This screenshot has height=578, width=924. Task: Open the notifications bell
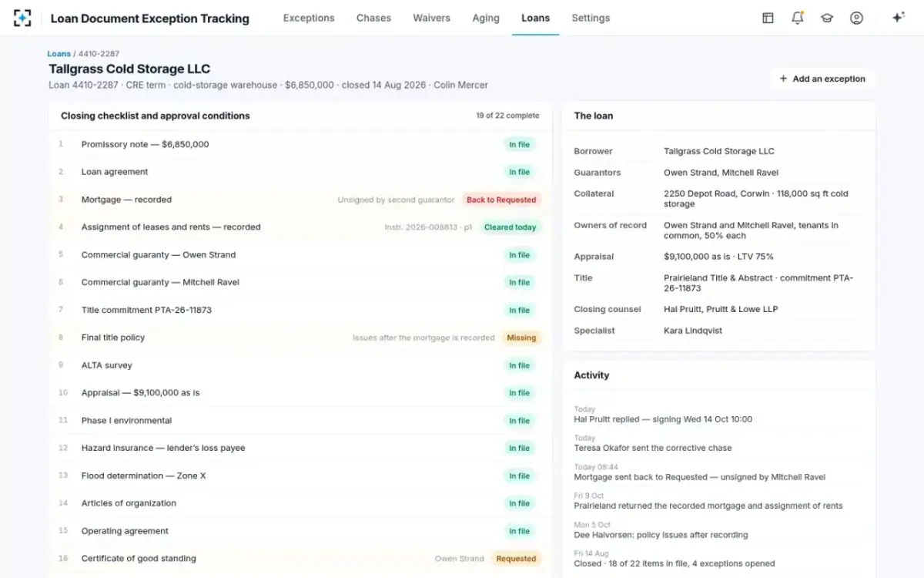(x=797, y=18)
